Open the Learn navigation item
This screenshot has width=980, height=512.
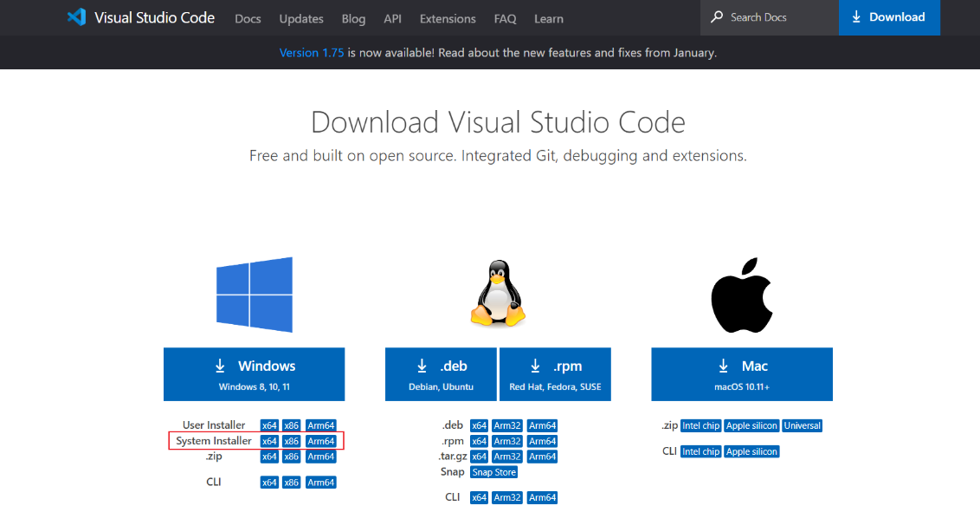[549, 19]
